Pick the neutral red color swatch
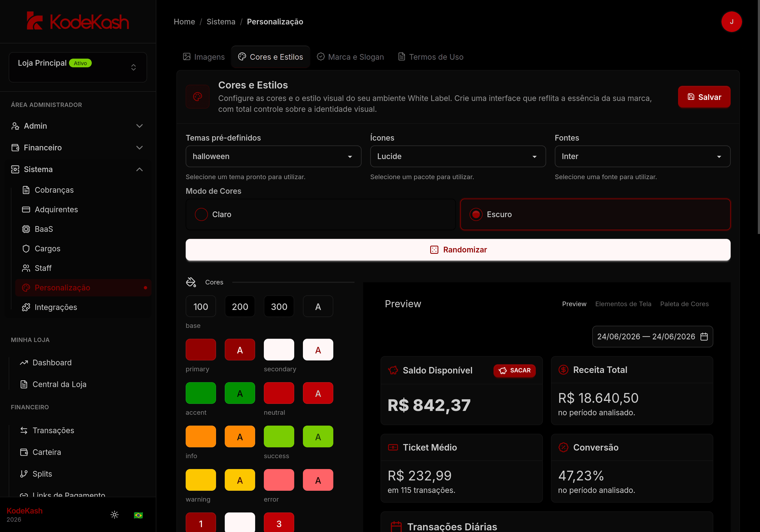 pos(279,393)
